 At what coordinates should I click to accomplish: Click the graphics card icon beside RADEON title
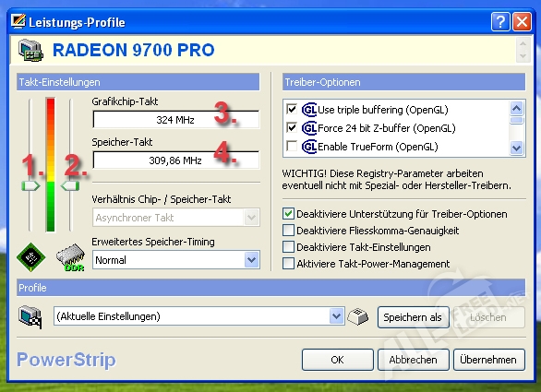[30, 51]
